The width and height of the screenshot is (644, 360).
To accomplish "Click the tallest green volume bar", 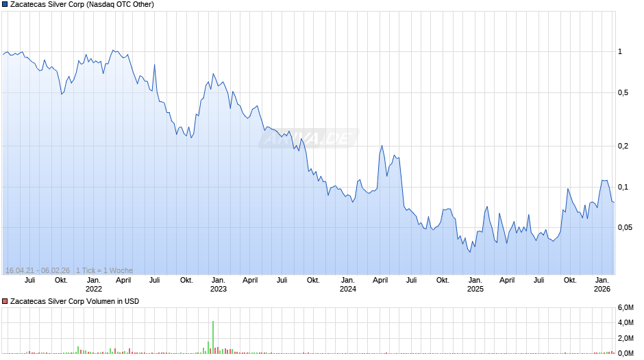I will (x=213, y=337).
